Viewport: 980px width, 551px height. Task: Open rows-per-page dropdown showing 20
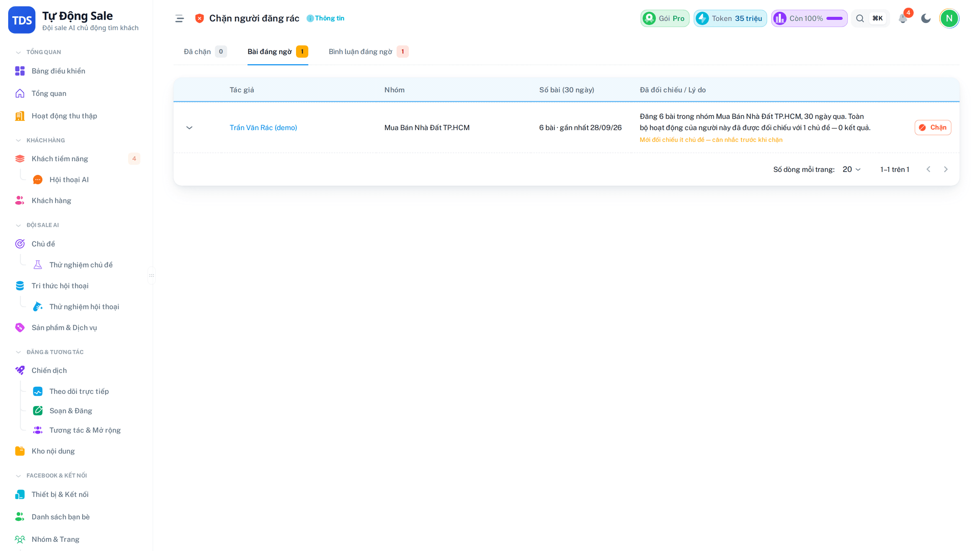(x=851, y=169)
